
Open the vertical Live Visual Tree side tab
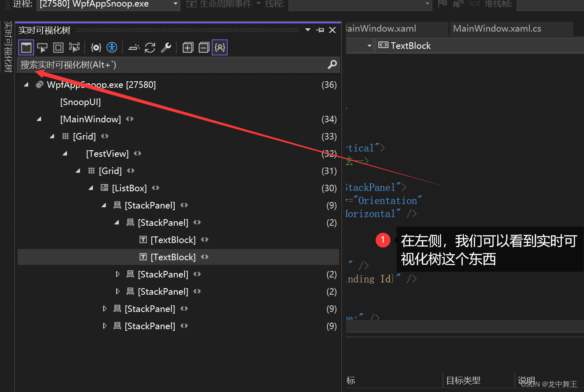click(8, 47)
